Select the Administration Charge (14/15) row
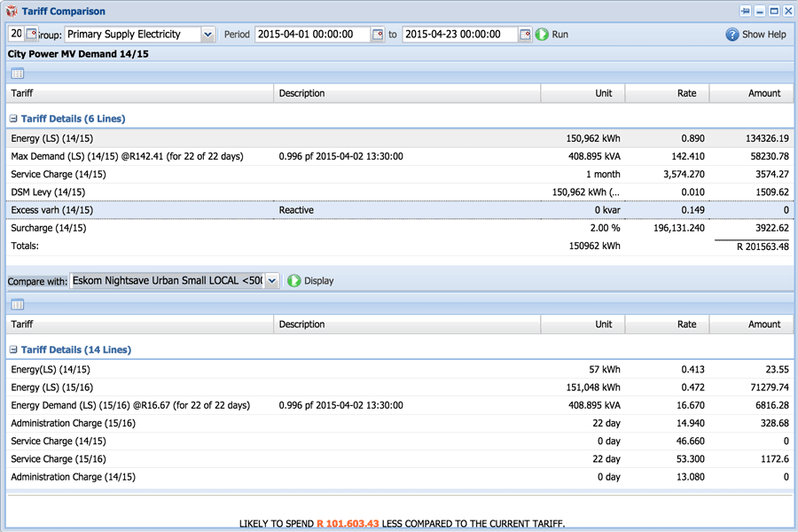The height and width of the screenshot is (532, 798). point(400,476)
